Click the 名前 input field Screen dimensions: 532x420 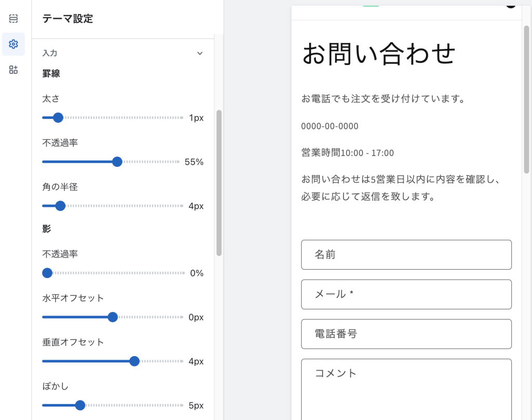[x=406, y=255]
